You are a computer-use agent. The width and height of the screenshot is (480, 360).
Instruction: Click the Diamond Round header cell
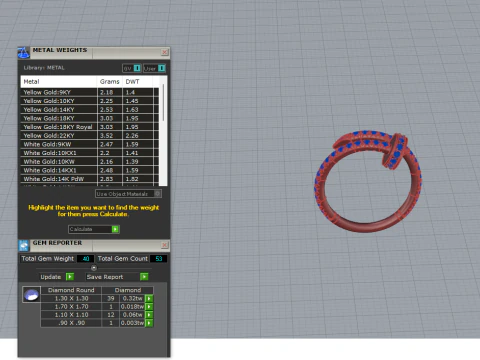click(x=71, y=290)
